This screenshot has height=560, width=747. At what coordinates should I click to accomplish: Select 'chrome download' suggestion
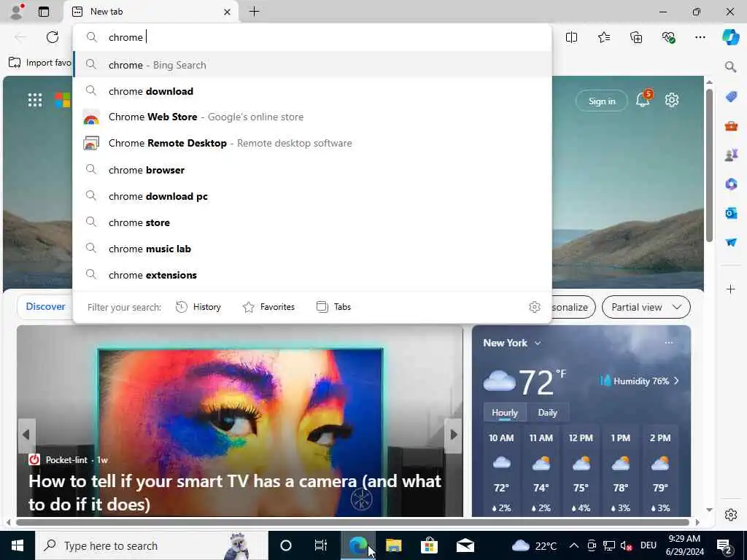click(312, 91)
